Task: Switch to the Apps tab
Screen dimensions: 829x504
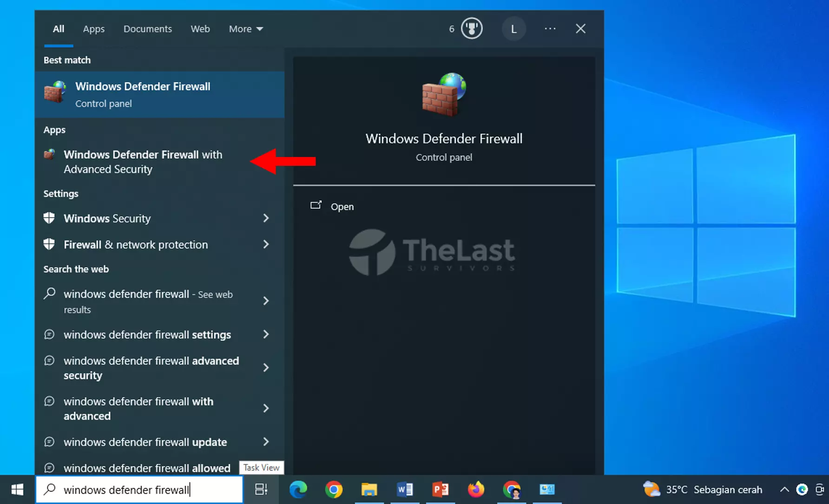Action: click(x=94, y=29)
